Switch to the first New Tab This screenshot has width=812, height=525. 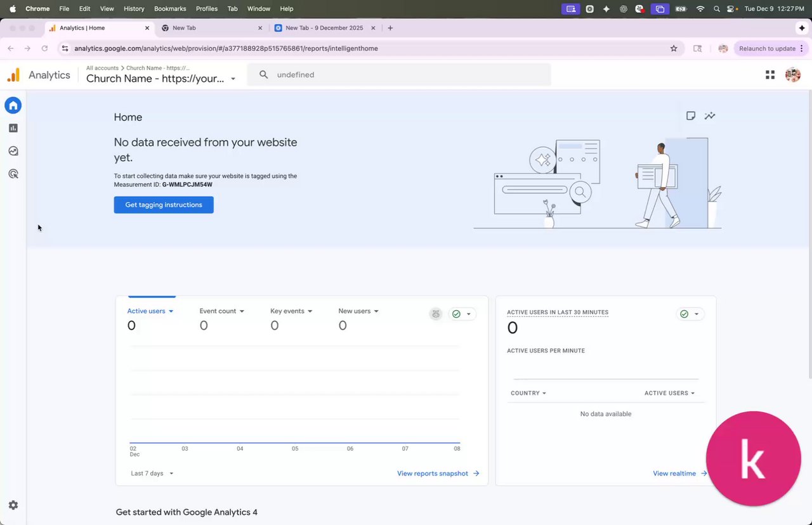(212, 28)
